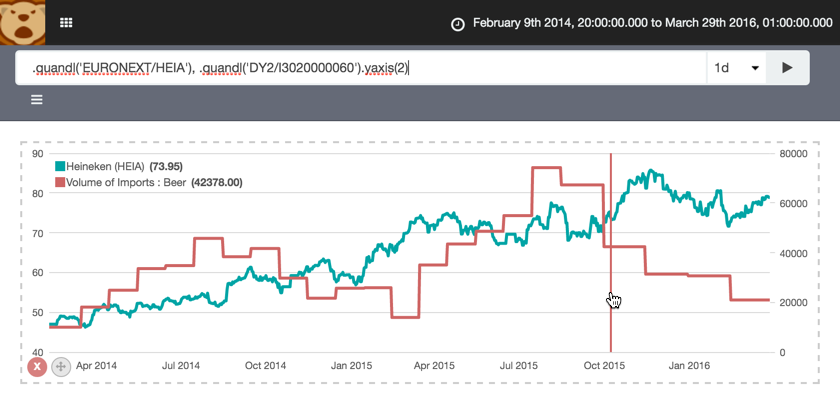Image resolution: width=840 pixels, height=407 pixels.
Task: Click the teal Heineken legend color swatch
Action: point(59,166)
